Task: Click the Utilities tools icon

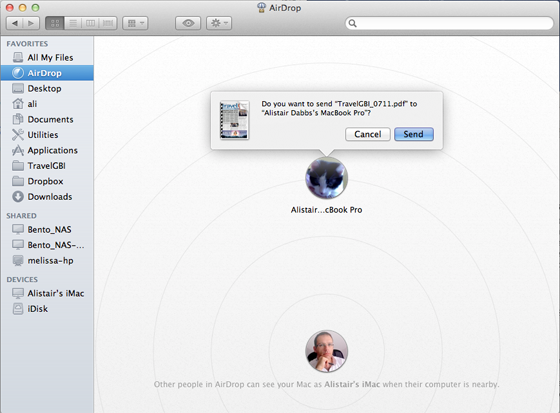Action: 18,135
